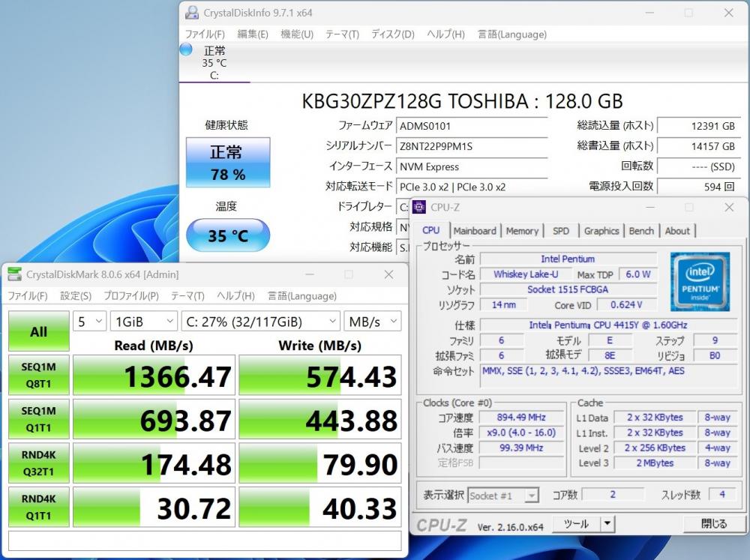Open 編集(E) menu in CrystalDiskInfo
Screen dimensions: 750x560
pos(253,34)
